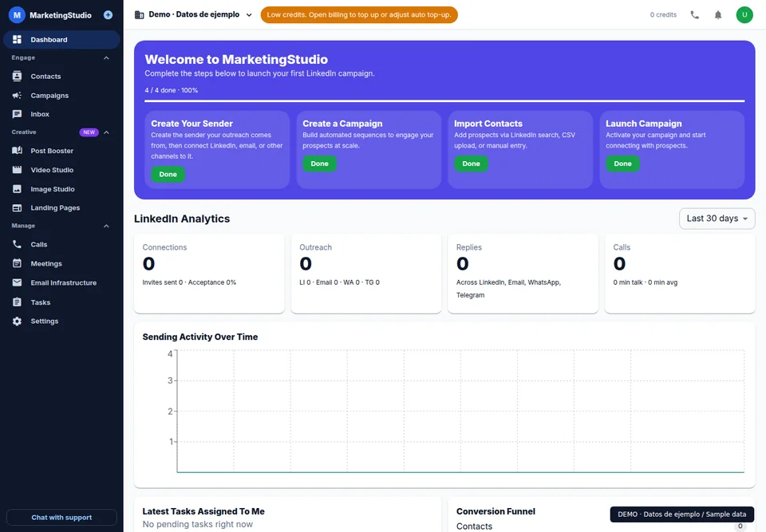The width and height of the screenshot is (766, 532).
Task: Click the Post Booster icon
Action: click(17, 151)
